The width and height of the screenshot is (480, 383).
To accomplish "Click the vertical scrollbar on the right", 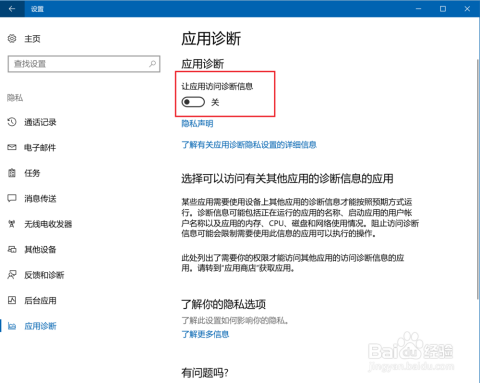I will click(478, 178).
